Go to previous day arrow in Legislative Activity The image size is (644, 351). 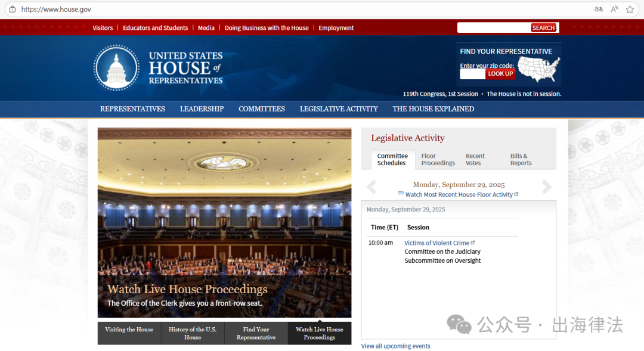[371, 187]
